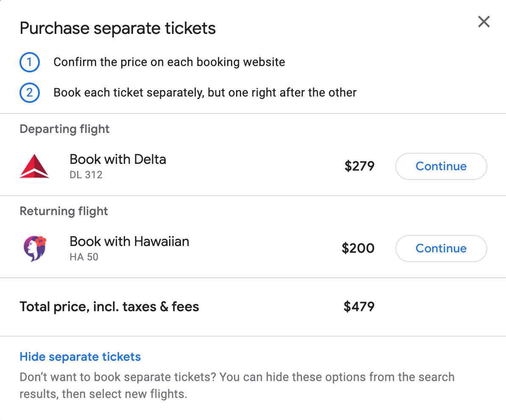Image resolution: width=506 pixels, height=420 pixels.
Task: Click the DL 312 flight number
Action: 86,174
